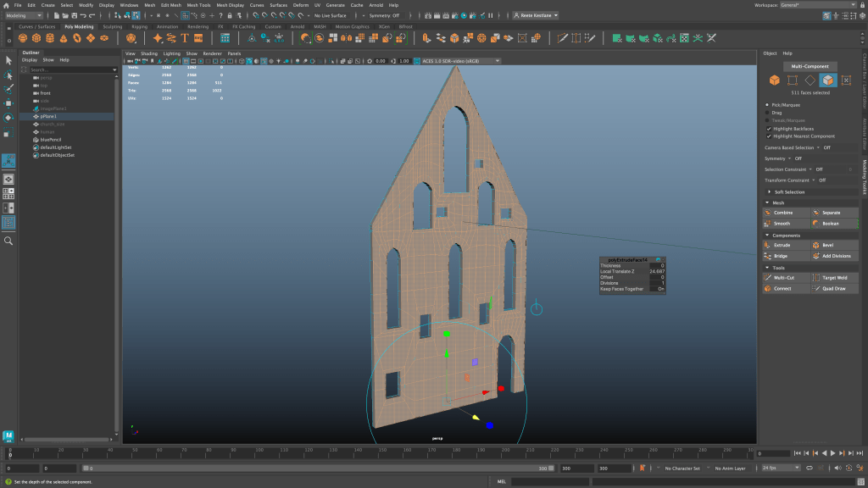This screenshot has height=488, width=868.
Task: Uncheck Highlight Backfaces checkbox
Action: pos(768,129)
